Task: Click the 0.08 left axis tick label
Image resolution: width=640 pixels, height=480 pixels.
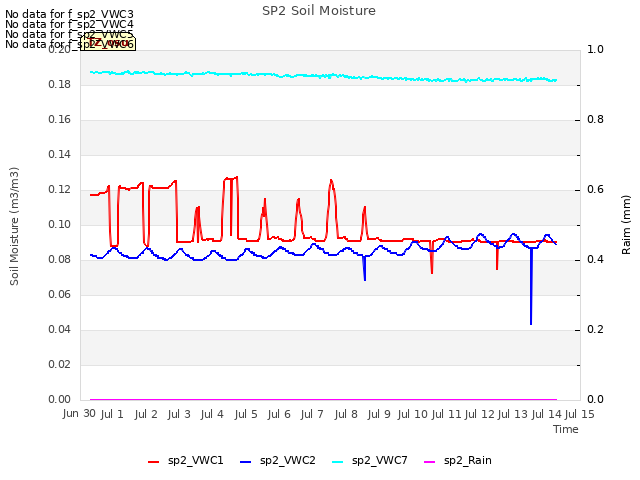Action: 60,260
